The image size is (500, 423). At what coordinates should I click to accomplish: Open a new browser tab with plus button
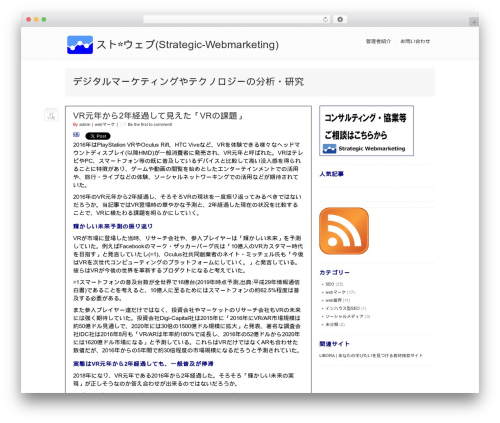click(474, 22)
